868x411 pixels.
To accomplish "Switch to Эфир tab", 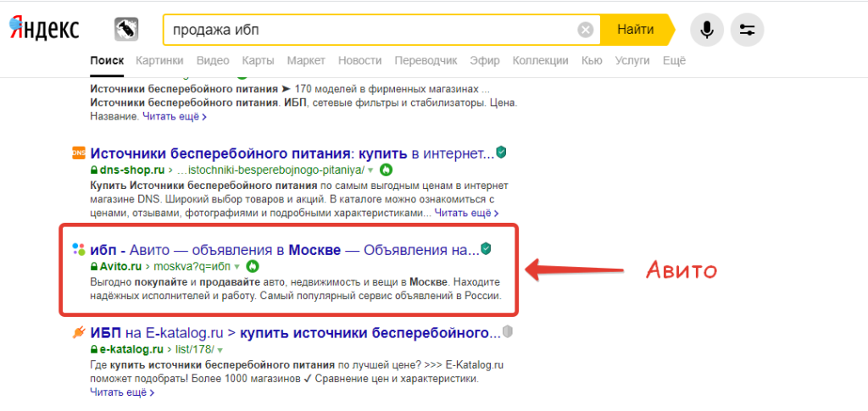I will coord(484,61).
